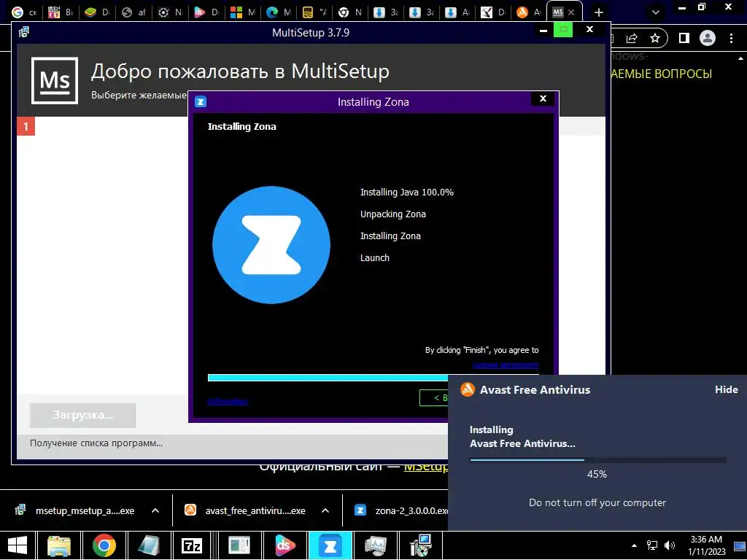Open File Explorer from the taskbar
Image resolution: width=747 pixels, height=560 pixels.
59,545
